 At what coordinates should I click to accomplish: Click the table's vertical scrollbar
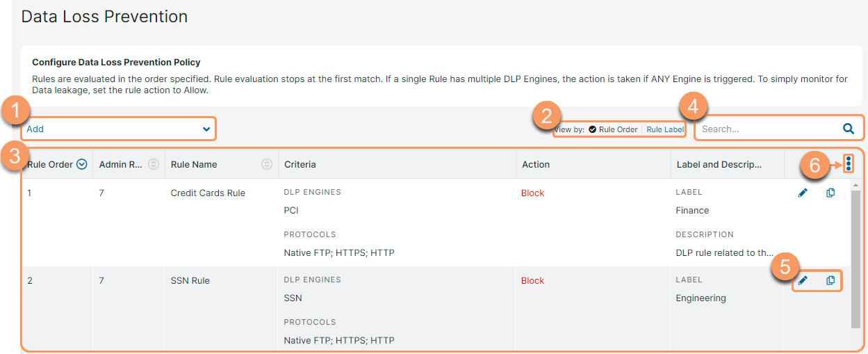855,257
